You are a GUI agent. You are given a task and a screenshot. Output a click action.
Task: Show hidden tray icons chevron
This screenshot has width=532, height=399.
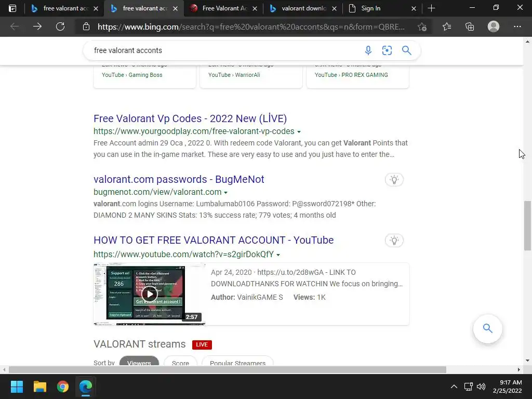454,387
